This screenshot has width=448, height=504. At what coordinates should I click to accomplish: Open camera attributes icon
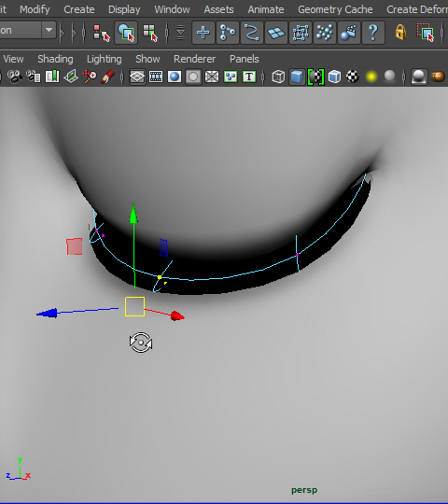pos(33,77)
